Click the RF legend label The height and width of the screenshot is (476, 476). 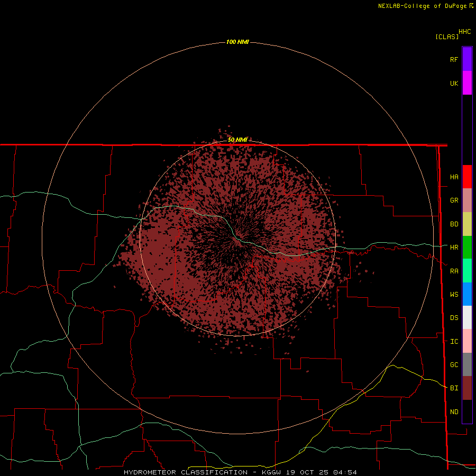pos(454,59)
